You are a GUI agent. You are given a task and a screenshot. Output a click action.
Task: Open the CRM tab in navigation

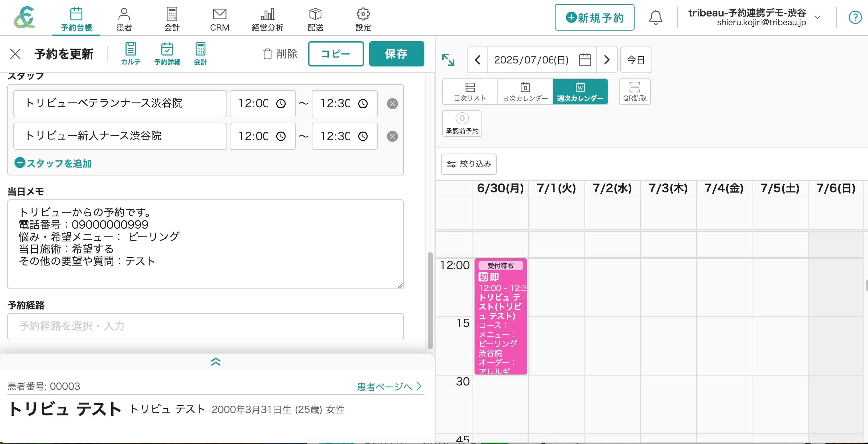coord(219,20)
